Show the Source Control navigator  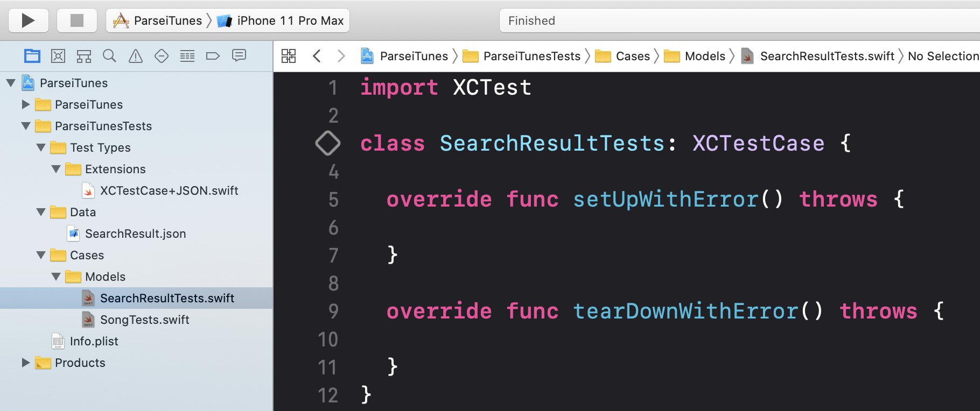(x=58, y=56)
